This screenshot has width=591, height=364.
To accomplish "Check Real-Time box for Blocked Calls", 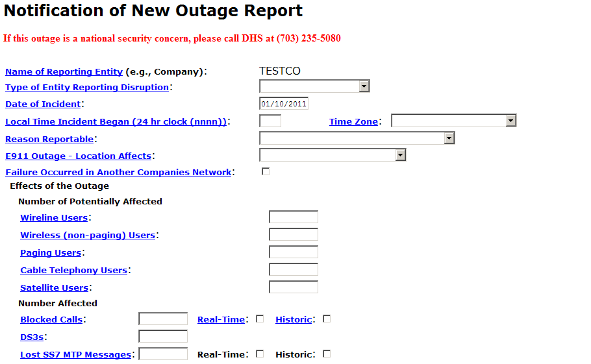I will (260, 319).
